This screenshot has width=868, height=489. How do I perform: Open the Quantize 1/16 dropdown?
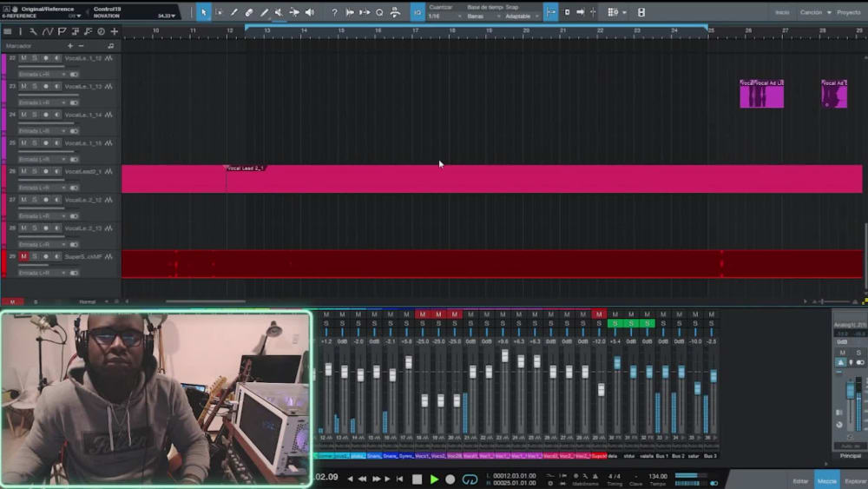coord(444,16)
